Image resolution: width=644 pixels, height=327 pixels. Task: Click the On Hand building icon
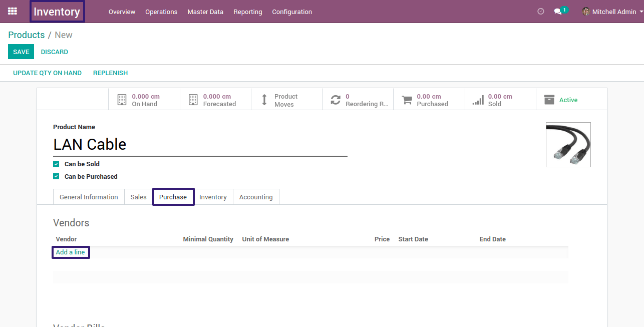tap(122, 100)
